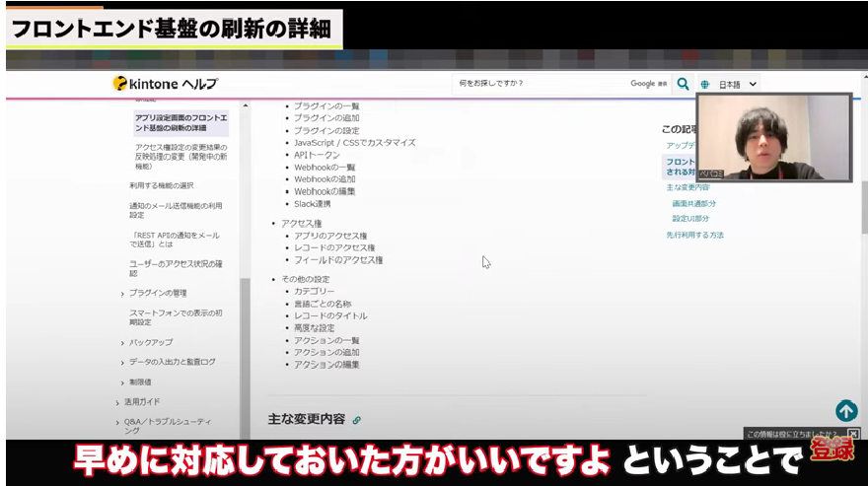The height and width of the screenshot is (486, 868).
Task: Click the プラグインの追加 list item
Action: pos(326,118)
